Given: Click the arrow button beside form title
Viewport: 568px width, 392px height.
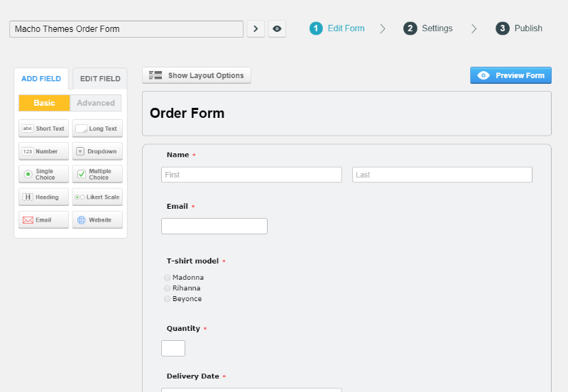Looking at the screenshot, I should pos(256,28).
